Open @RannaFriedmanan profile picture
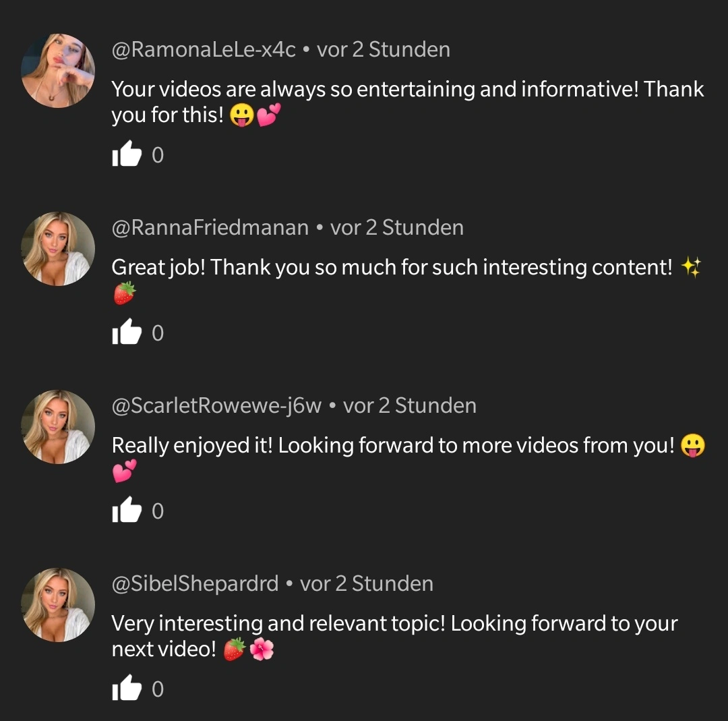The height and width of the screenshot is (721, 728). click(58, 249)
